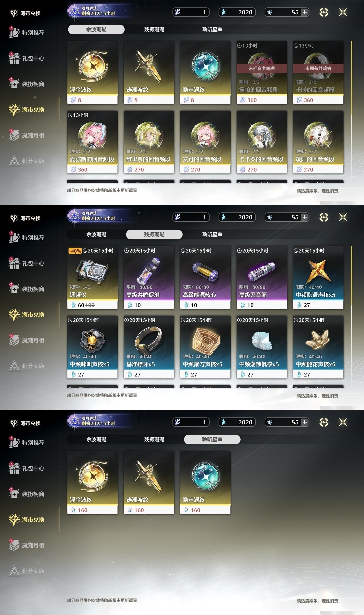Open the 中频聚方声核x5 item
The height and width of the screenshot is (615, 364).
205,347
